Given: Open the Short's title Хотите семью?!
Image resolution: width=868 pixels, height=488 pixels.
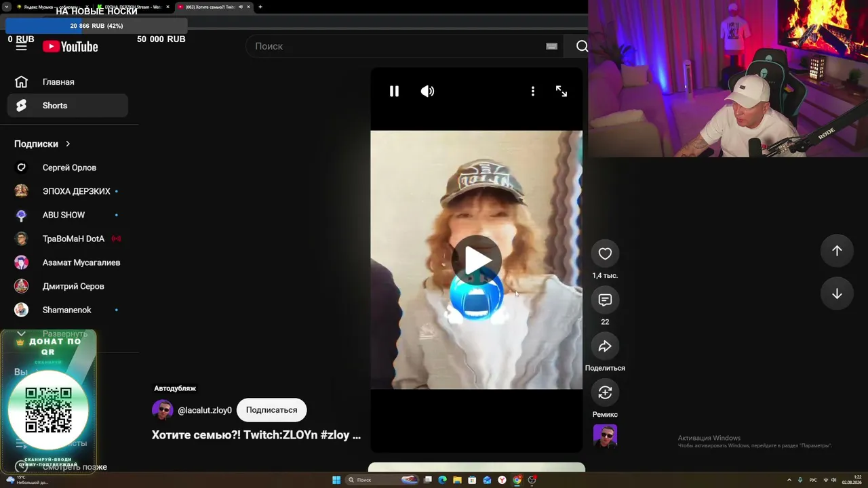Looking at the screenshot, I should pos(256,435).
